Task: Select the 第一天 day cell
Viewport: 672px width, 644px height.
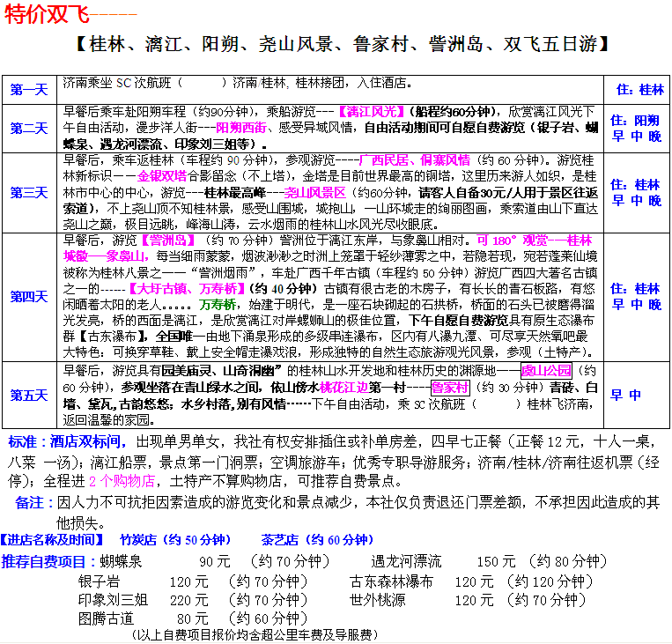Action: (29, 90)
